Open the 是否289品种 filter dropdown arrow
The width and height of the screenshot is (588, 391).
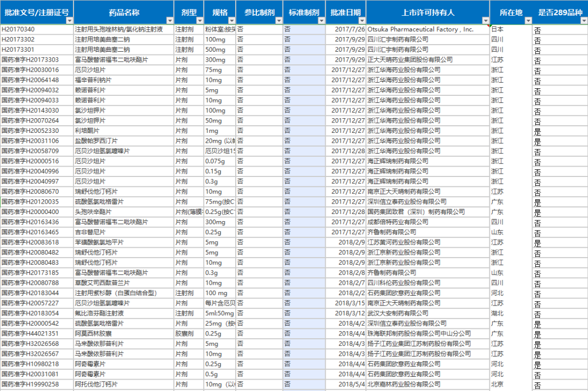point(584,21)
